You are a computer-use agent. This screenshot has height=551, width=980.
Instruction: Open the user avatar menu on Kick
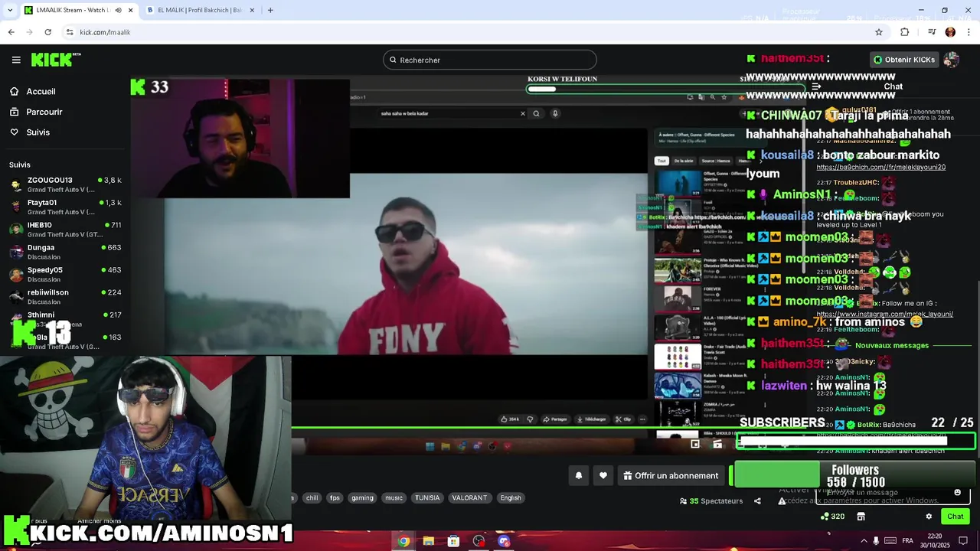coord(952,60)
